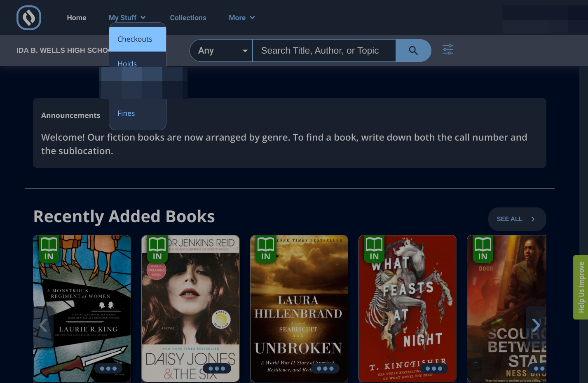The width and height of the screenshot is (588, 383).
Task: Click IN availability badge on Daisy Jones
Action: (x=157, y=249)
